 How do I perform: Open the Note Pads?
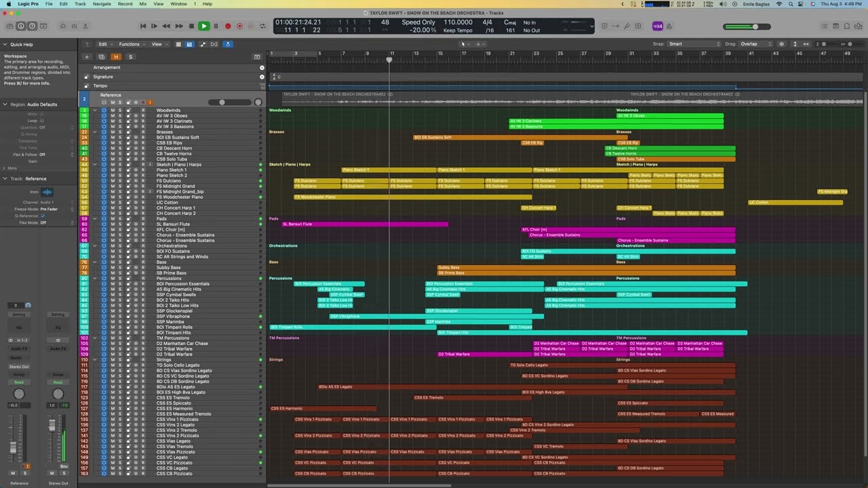tap(837, 26)
